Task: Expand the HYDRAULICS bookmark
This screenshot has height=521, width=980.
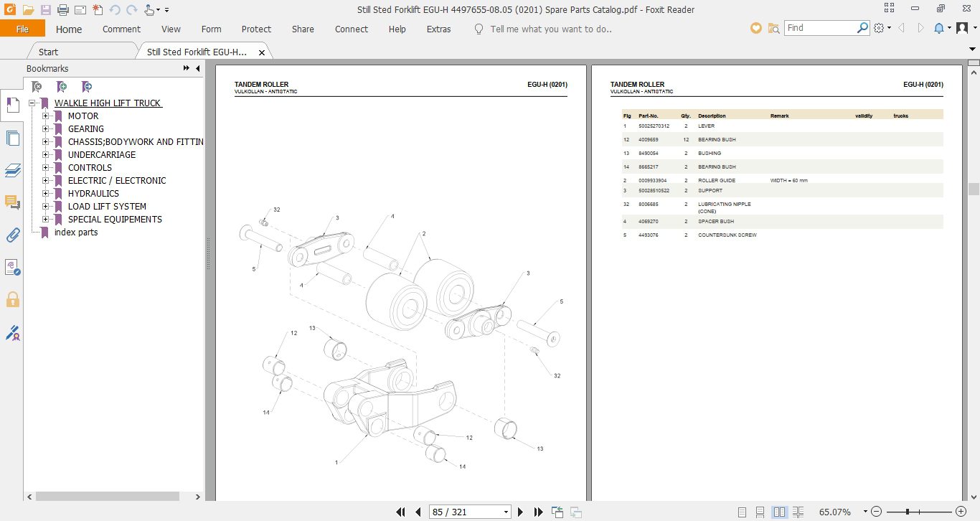Action: tap(46, 194)
